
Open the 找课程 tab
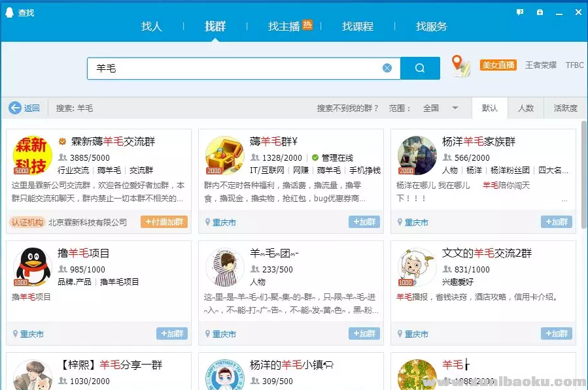(358, 26)
